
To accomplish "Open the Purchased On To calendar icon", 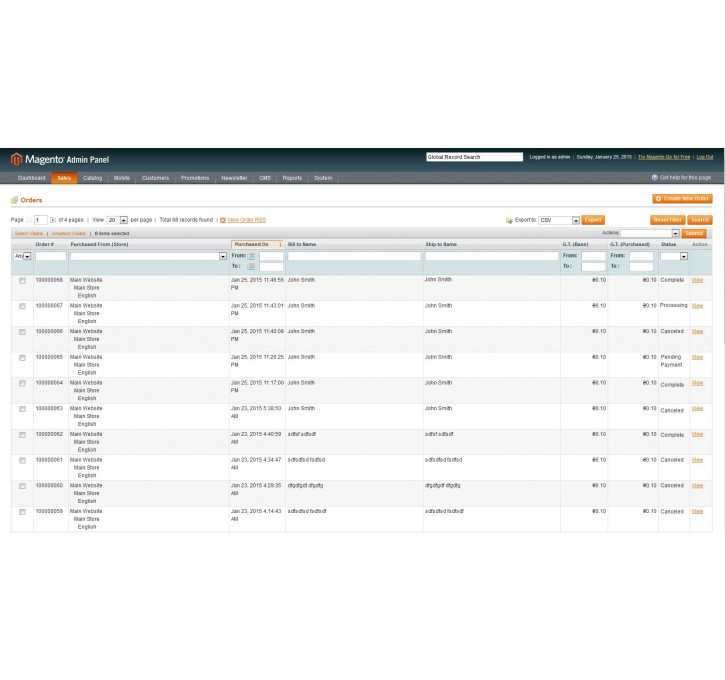I will click(252, 267).
